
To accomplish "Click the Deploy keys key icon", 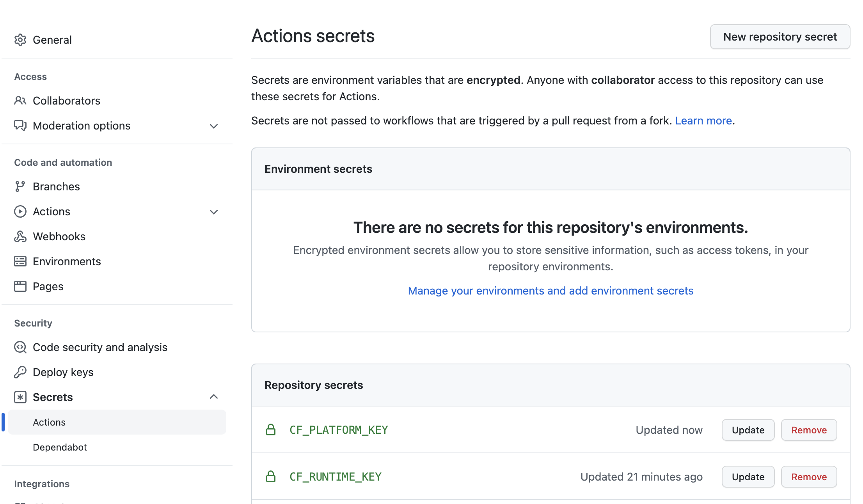I will [20, 372].
